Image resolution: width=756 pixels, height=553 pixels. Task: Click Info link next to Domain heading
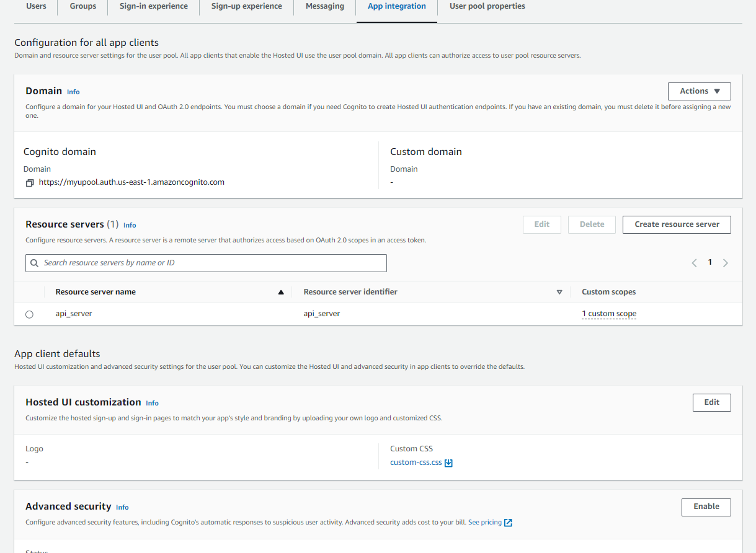point(73,92)
